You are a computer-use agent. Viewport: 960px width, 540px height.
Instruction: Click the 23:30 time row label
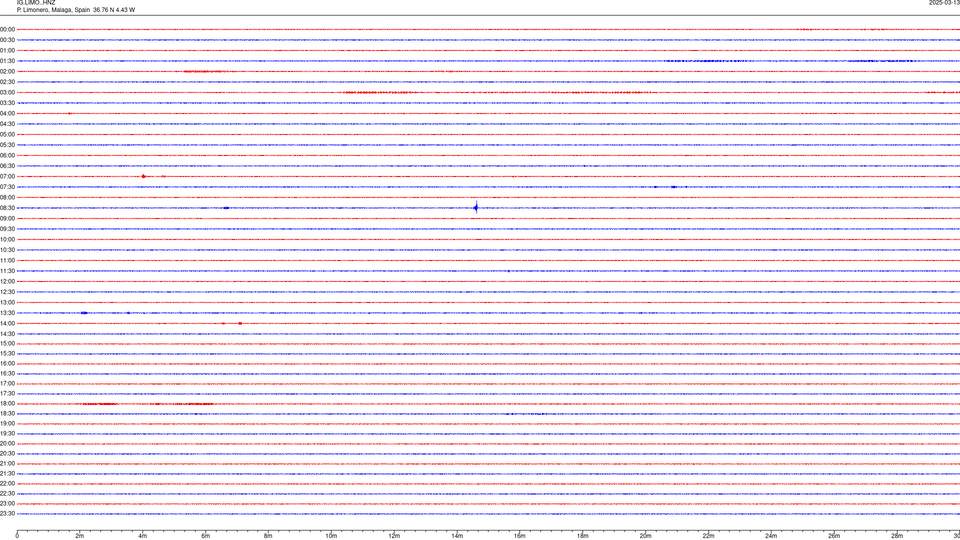click(7, 514)
